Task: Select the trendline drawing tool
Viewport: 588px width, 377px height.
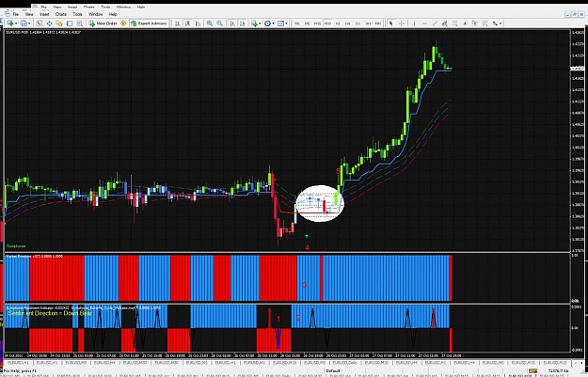Action: (435, 24)
